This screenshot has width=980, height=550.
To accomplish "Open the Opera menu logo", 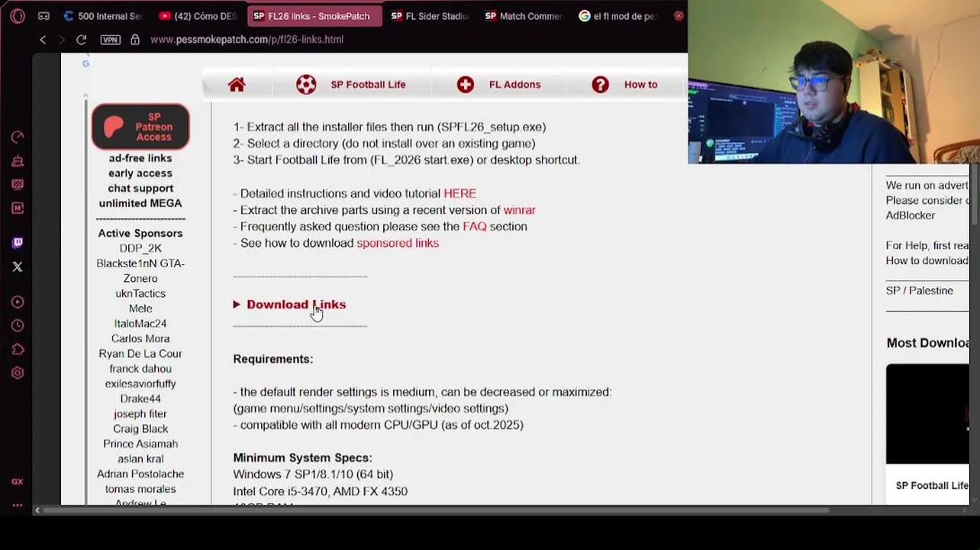I will click(17, 15).
